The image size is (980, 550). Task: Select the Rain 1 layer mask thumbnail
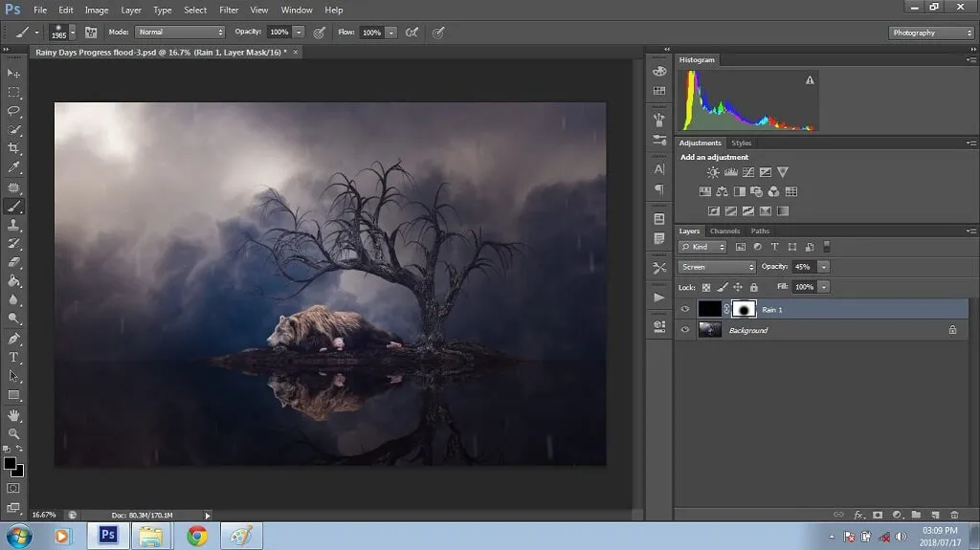coord(744,309)
